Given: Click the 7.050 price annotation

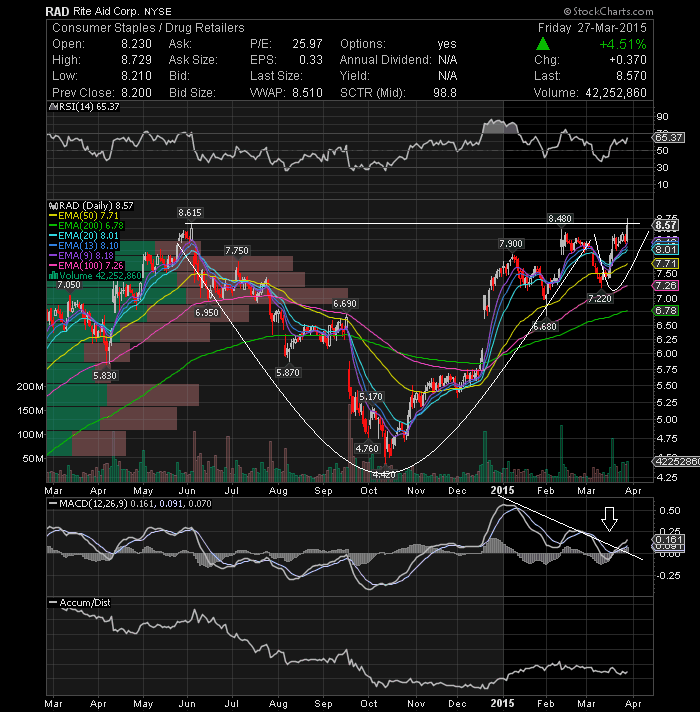Looking at the screenshot, I should tap(69, 285).
